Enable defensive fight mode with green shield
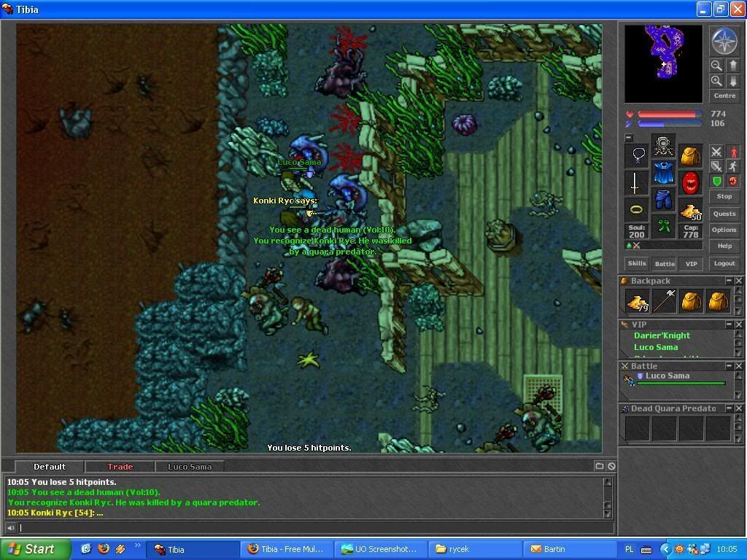Viewport: 747px width, 560px height. pos(716,181)
